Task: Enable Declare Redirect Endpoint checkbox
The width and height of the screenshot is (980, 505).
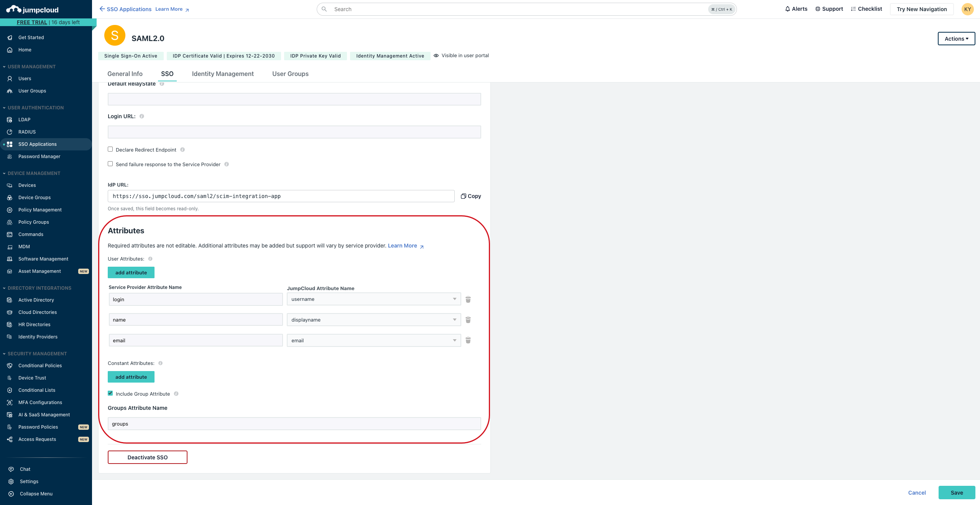Action: [110, 149]
